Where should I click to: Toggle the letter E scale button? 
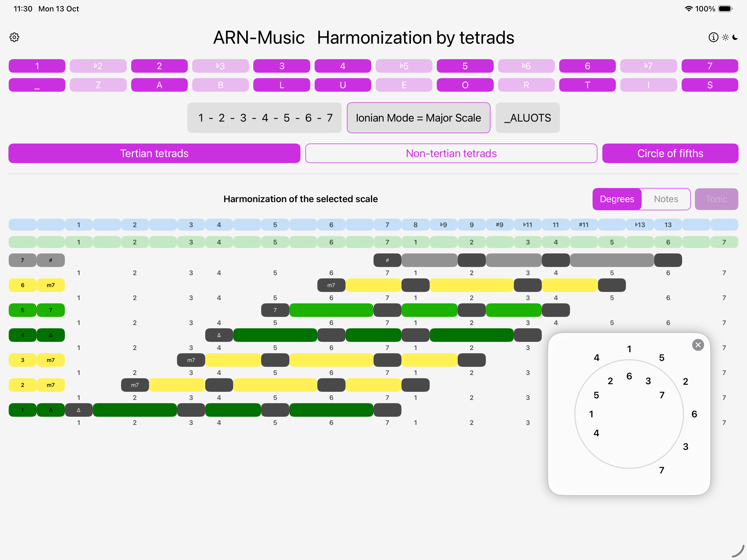(404, 85)
